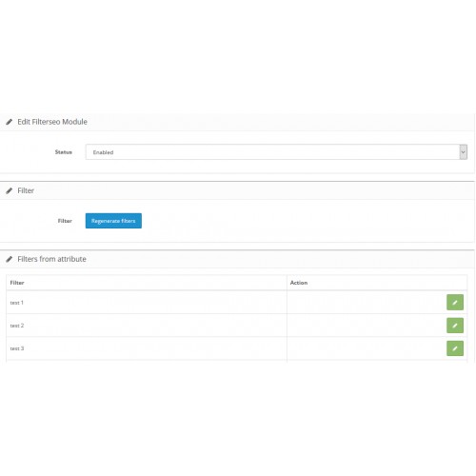Edit the test 3 filter with green pencil button
Image resolution: width=476 pixels, height=476 pixels.
455,348
